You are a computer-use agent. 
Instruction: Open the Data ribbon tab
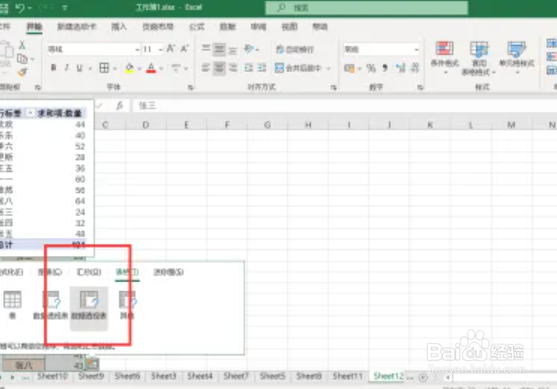228,27
